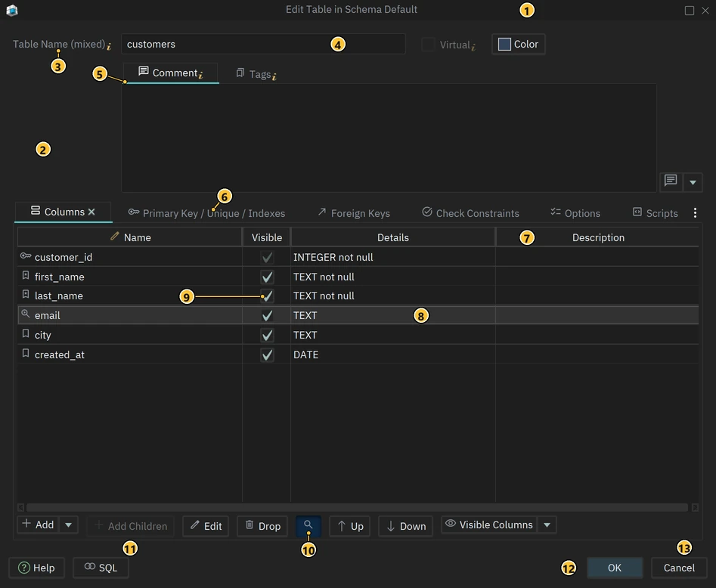Click the Add column button

point(39,525)
